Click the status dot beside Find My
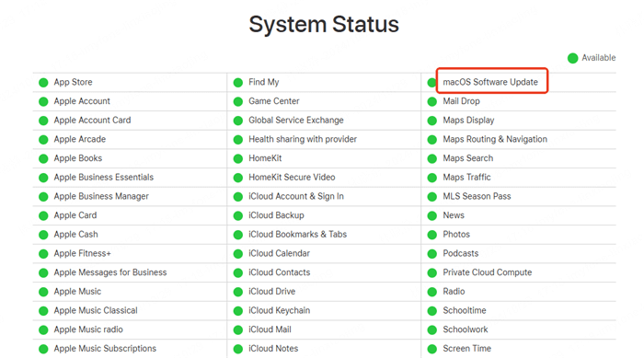This screenshot has width=644, height=358. pyautogui.click(x=237, y=83)
